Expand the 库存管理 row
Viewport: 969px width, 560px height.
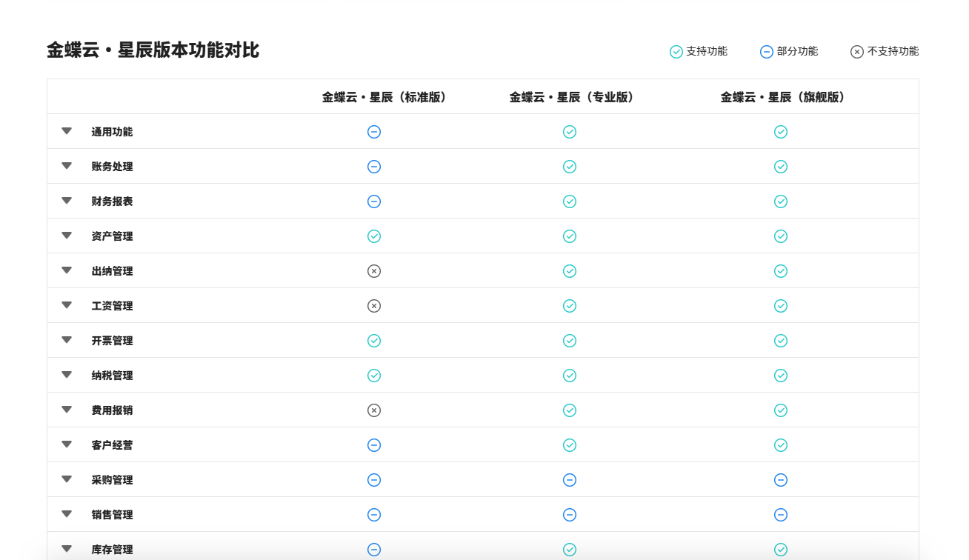[x=66, y=548]
